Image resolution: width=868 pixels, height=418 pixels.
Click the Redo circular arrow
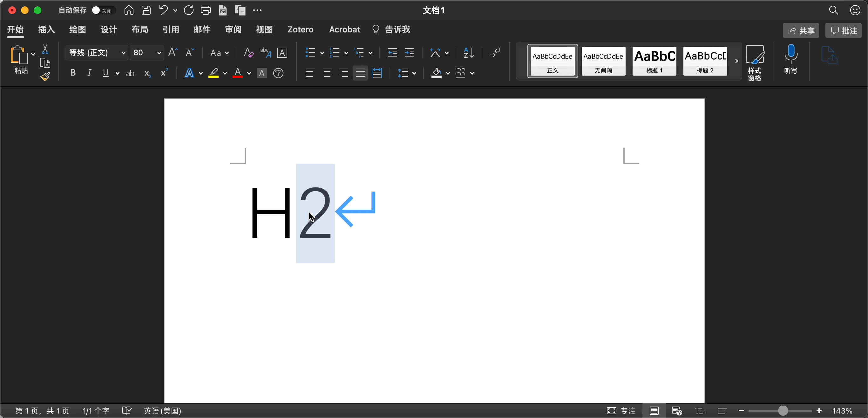point(189,10)
